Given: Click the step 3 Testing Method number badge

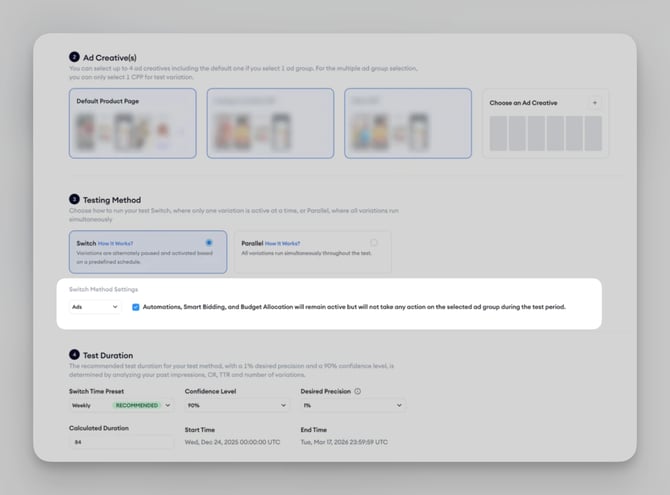Looking at the screenshot, I should (74, 200).
